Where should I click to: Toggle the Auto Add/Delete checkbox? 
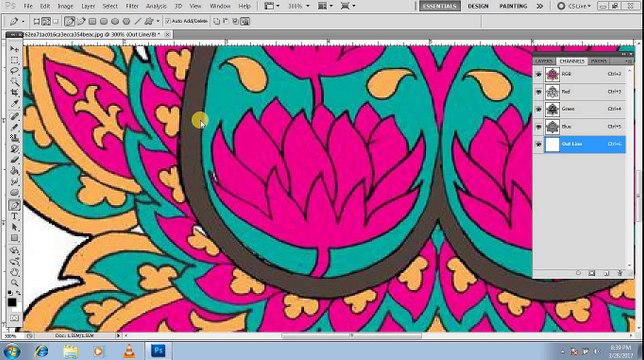coord(168,21)
